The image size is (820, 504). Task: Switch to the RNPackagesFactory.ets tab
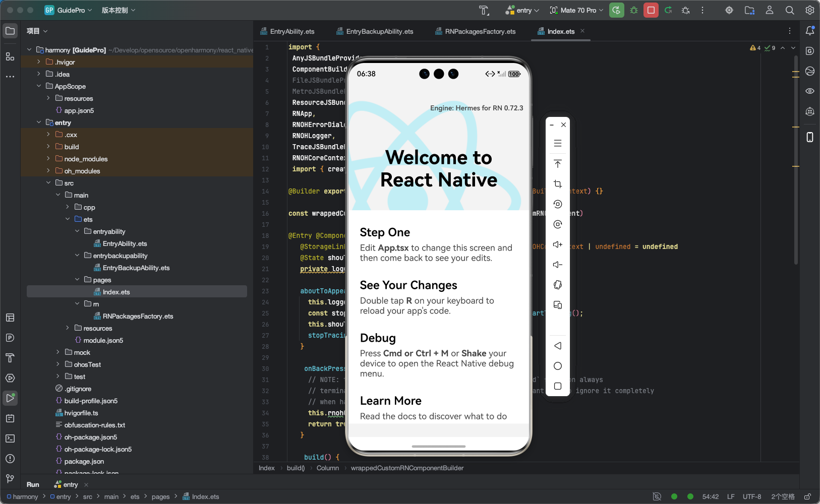[476, 31]
